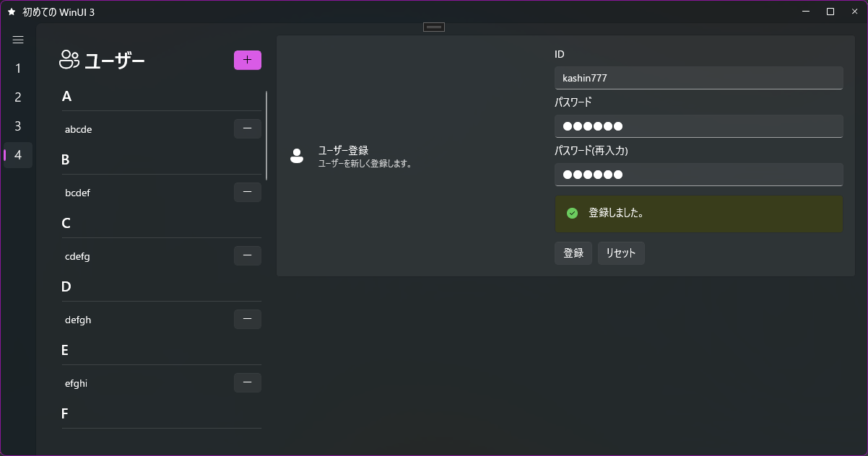The image size is (868, 456).
Task: Click the ユーザー page heading
Action: pos(115,61)
